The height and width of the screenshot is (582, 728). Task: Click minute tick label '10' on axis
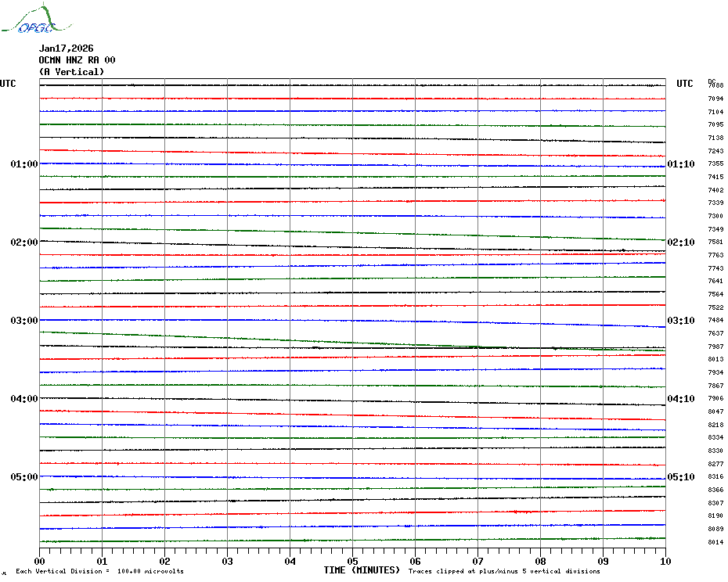coord(665,561)
